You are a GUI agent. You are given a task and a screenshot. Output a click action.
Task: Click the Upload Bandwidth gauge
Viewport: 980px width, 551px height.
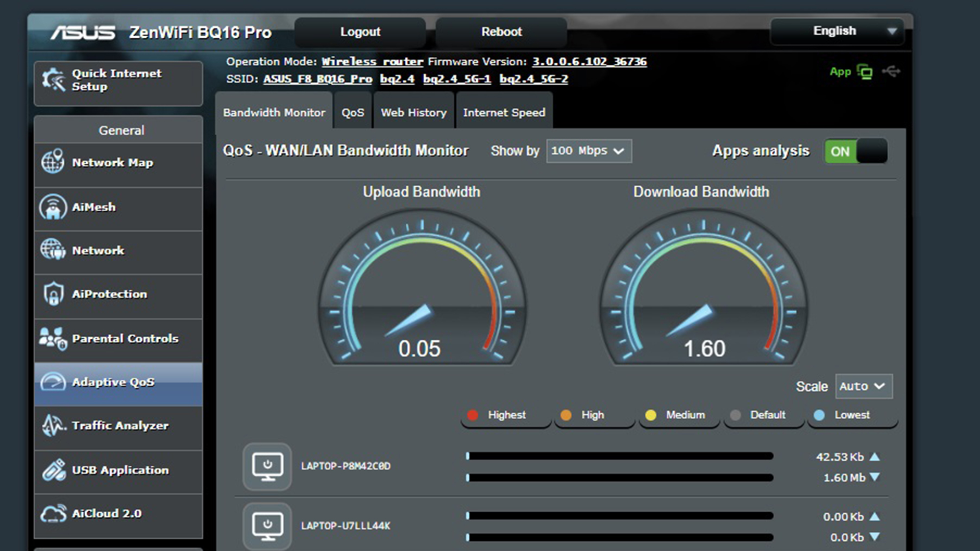[x=422, y=288]
